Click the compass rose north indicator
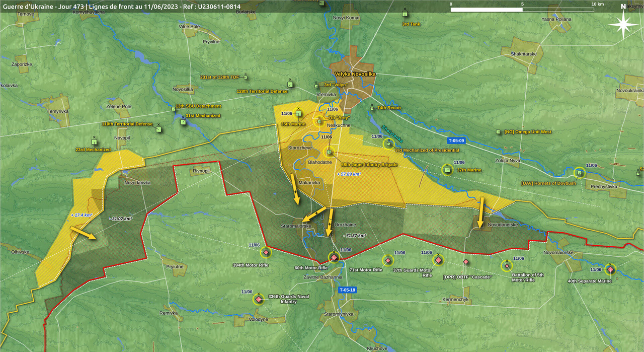The height and width of the screenshot is (352, 644). coord(623,23)
